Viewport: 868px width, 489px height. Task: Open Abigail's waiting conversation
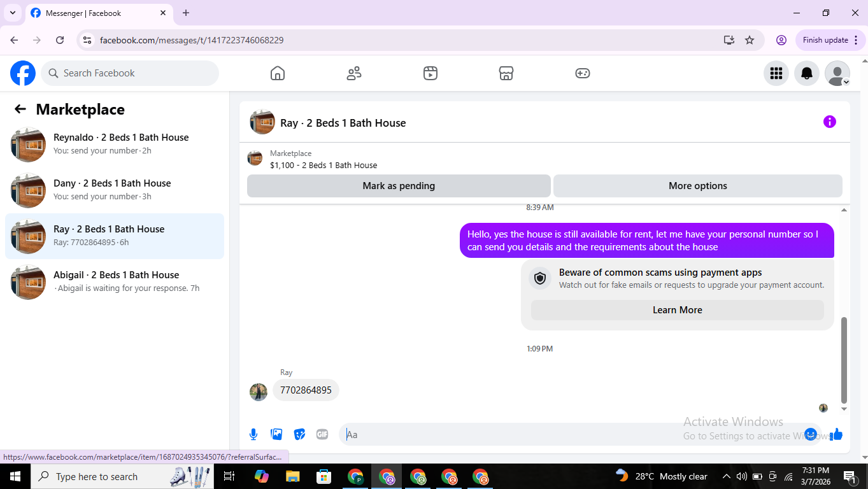click(115, 282)
